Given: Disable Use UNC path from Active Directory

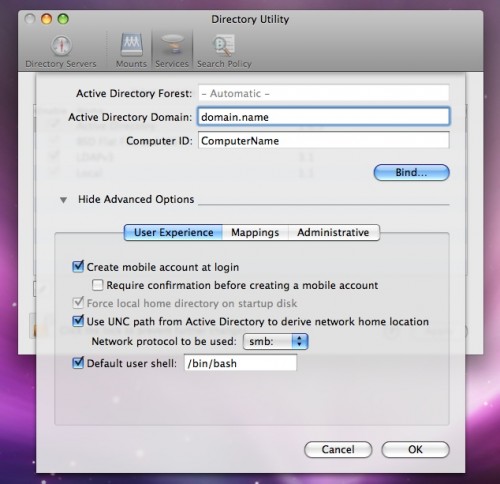Looking at the screenshot, I should tap(78, 321).
